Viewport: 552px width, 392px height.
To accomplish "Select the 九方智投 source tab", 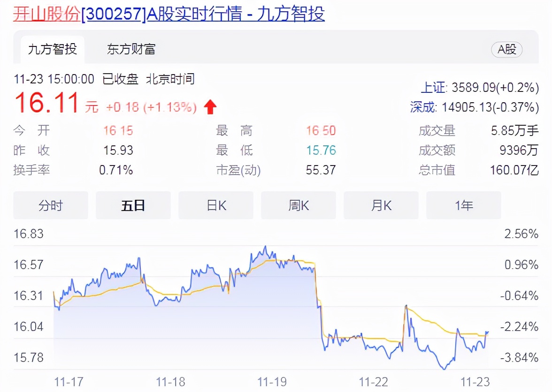I will click(x=52, y=48).
